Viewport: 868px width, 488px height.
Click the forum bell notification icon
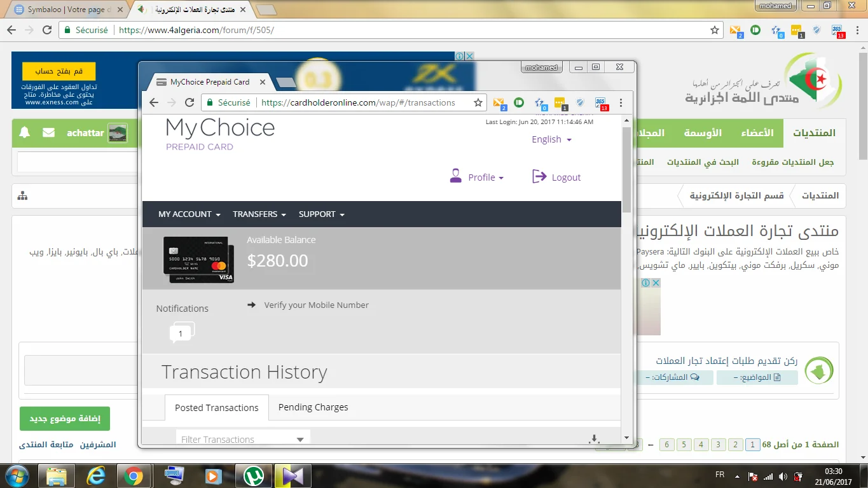pyautogui.click(x=25, y=133)
